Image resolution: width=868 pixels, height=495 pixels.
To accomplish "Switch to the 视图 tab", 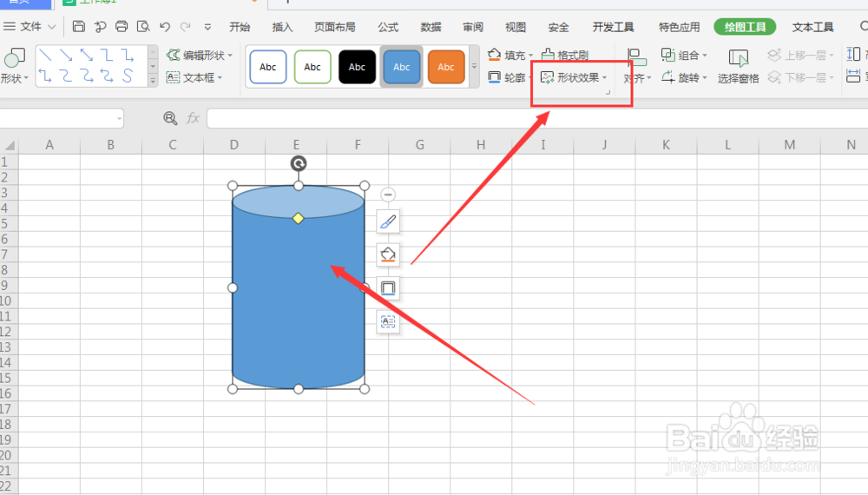I will coord(516,27).
